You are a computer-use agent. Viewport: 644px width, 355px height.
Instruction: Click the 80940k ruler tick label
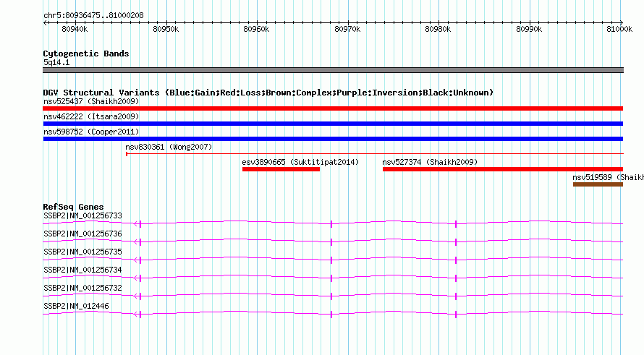[75, 29]
